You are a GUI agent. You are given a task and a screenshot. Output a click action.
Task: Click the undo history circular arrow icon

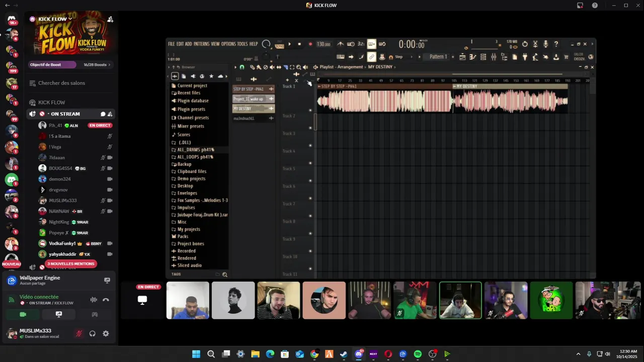click(525, 44)
